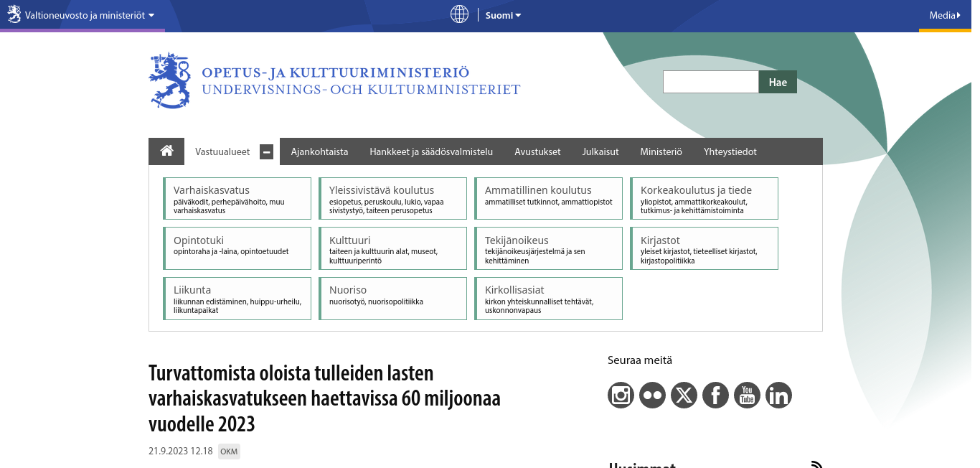Open the Ministeriö menu item

(661, 151)
